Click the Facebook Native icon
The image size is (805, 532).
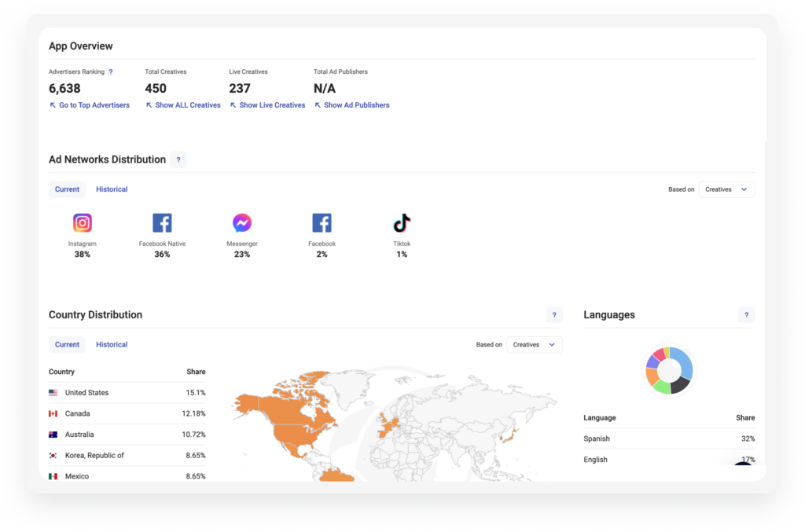[162, 222]
